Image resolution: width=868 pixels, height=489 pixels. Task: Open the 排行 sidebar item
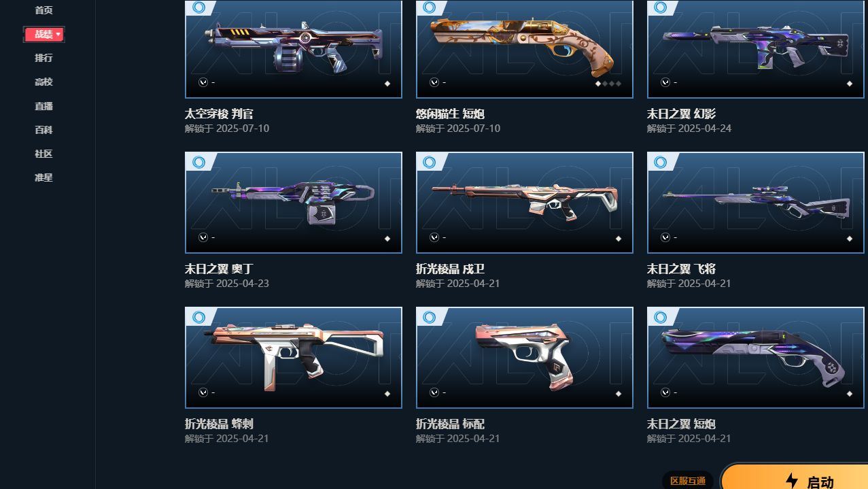44,58
